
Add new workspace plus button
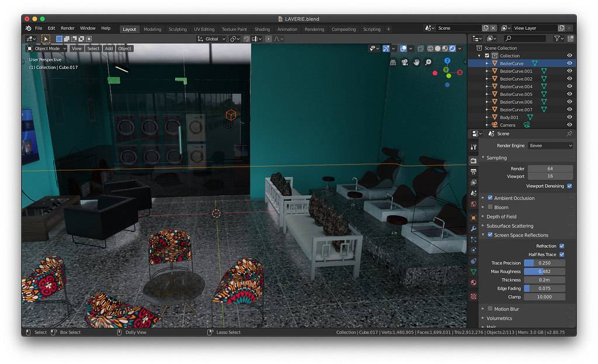(x=388, y=29)
